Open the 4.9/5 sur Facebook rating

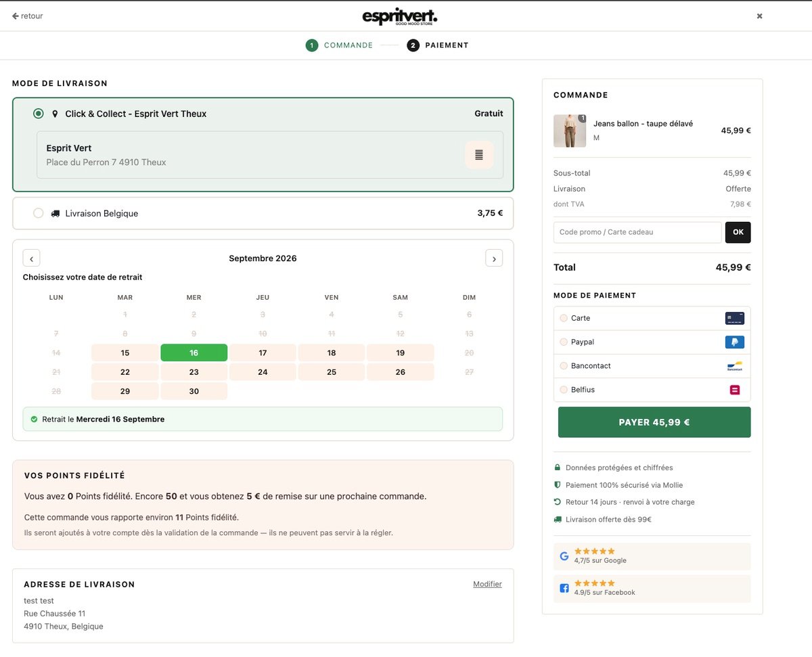click(x=652, y=589)
